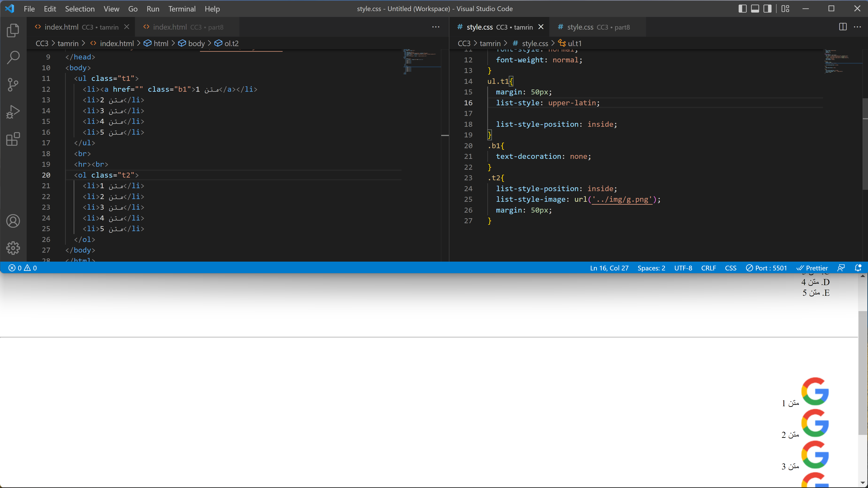This screenshot has width=868, height=488.
Task: Click the Port : 5501 Live Server indicator
Action: click(766, 268)
